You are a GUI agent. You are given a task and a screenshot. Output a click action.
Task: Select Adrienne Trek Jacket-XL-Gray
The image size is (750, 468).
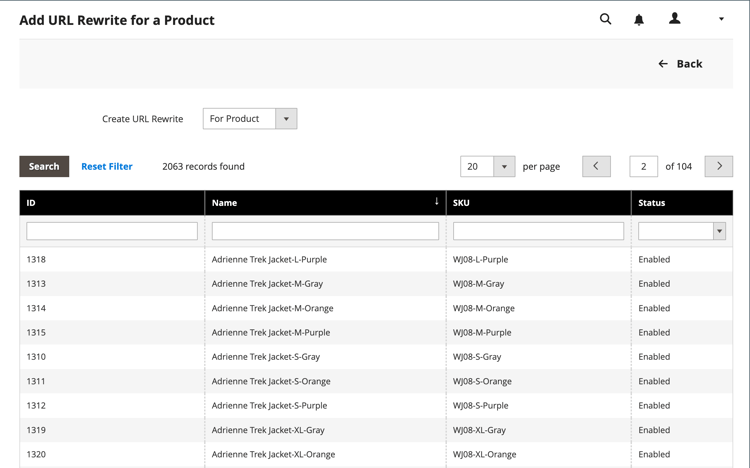[268, 430]
